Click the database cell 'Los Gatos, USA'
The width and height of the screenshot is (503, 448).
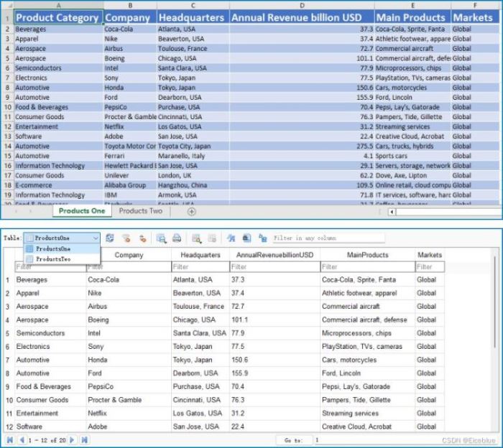tap(200, 414)
